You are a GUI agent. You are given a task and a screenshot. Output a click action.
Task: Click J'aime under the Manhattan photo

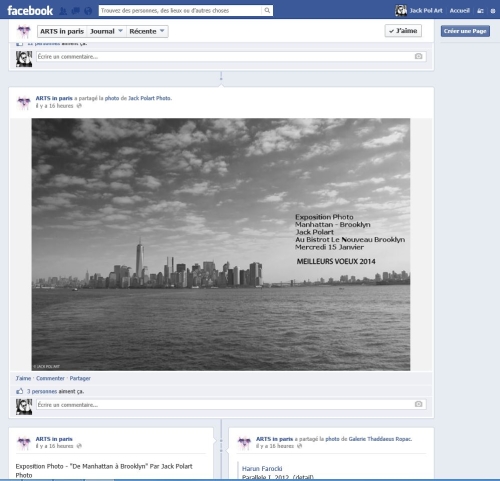tap(23, 378)
